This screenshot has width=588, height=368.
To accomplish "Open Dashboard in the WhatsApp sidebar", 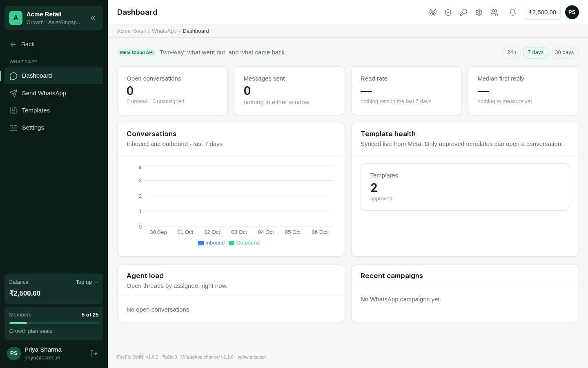I will (53, 76).
